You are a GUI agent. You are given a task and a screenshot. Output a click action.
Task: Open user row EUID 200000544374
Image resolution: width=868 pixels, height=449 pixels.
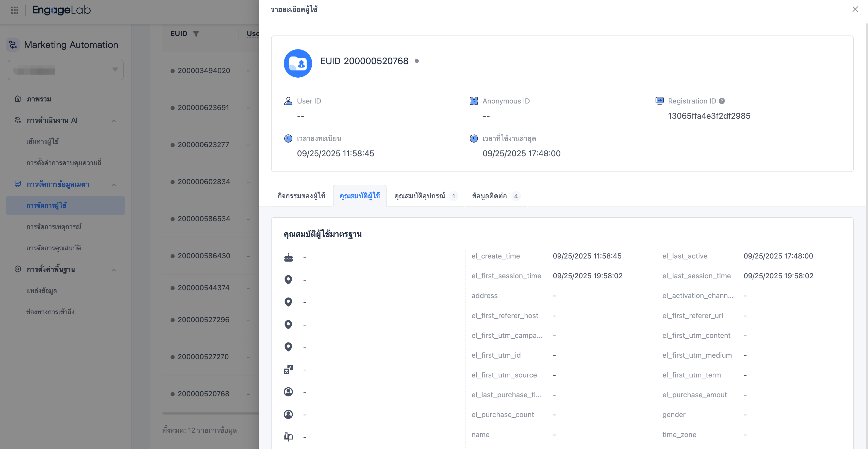[x=204, y=288]
